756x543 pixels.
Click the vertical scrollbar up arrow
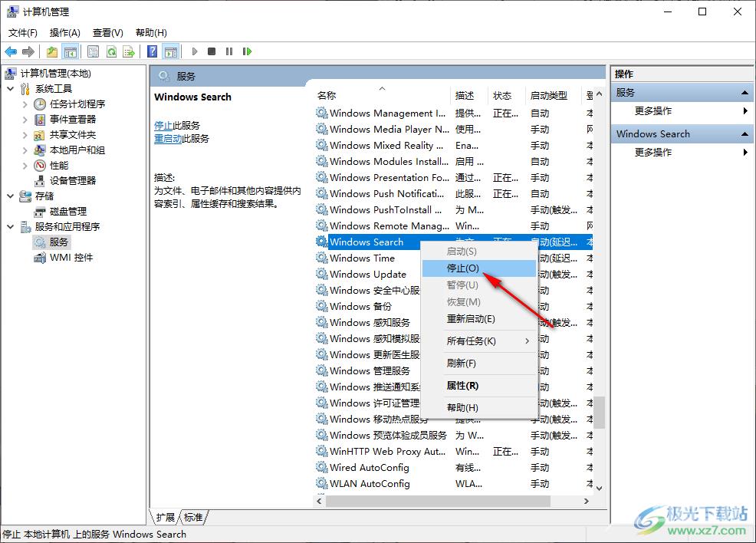coord(600,94)
